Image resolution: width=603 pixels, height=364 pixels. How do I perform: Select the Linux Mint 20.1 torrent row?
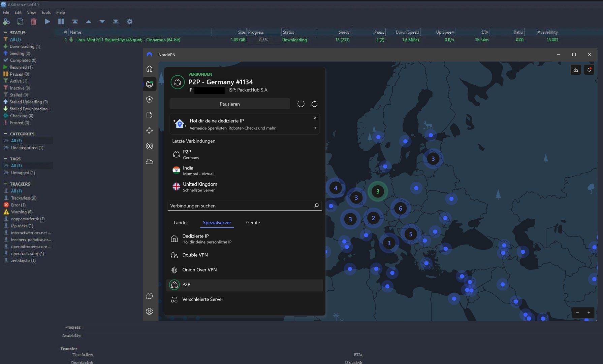coord(311,40)
